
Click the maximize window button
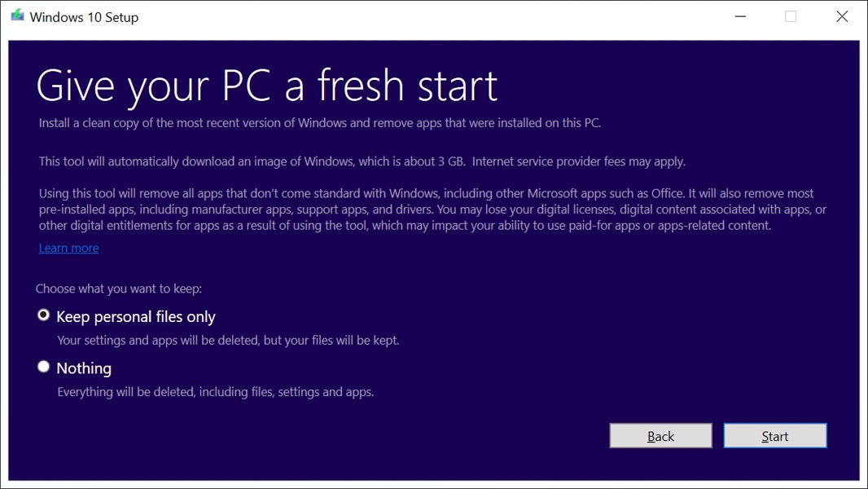(x=791, y=17)
